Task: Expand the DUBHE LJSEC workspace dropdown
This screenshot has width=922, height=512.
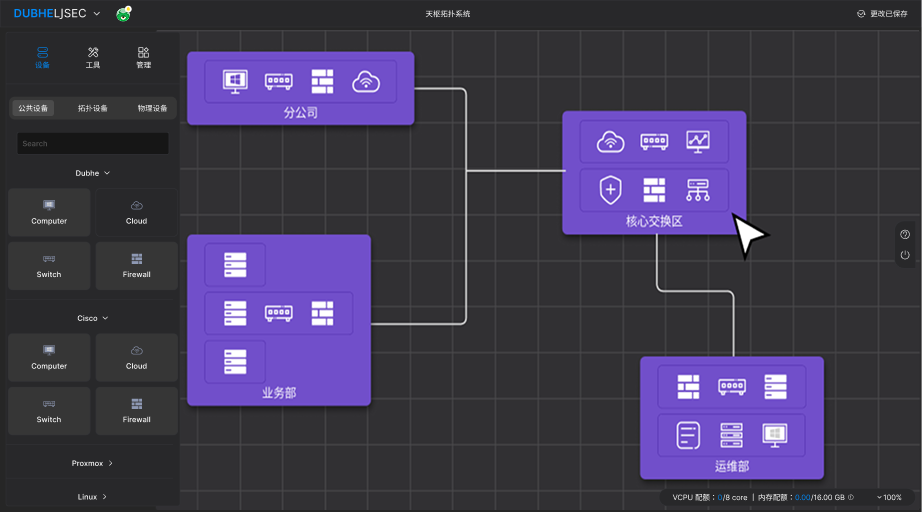Action: click(x=96, y=14)
